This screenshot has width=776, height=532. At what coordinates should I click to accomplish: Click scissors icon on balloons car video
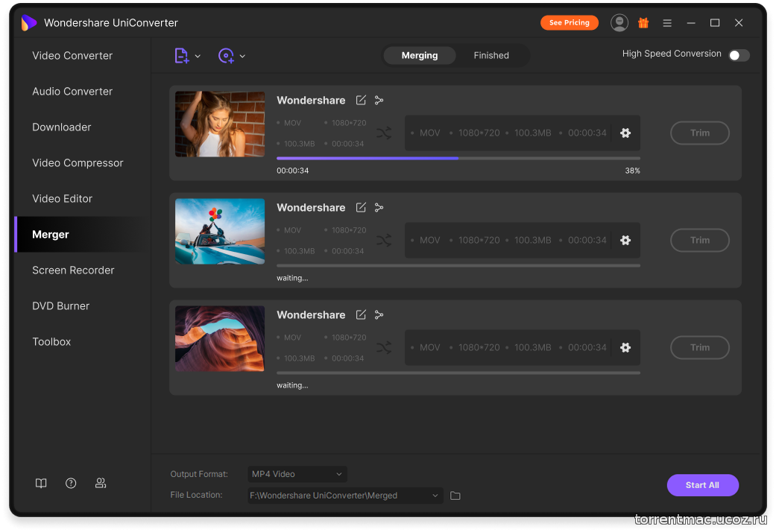click(379, 207)
